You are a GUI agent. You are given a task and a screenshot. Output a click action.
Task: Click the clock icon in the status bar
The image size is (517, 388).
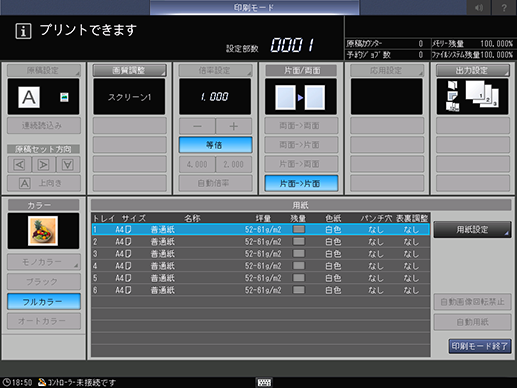(6, 382)
